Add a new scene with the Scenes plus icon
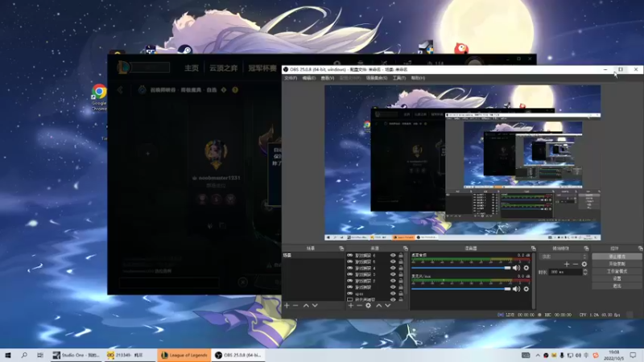Image resolution: width=644 pixels, height=362 pixels. click(x=287, y=306)
